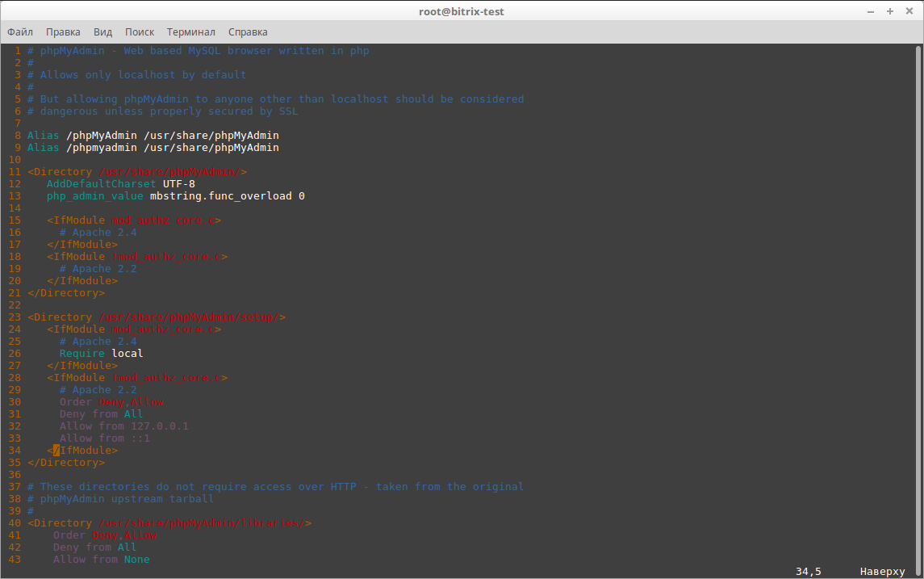Click 'AddDefaultCharset UTF-8' line

[x=121, y=184]
